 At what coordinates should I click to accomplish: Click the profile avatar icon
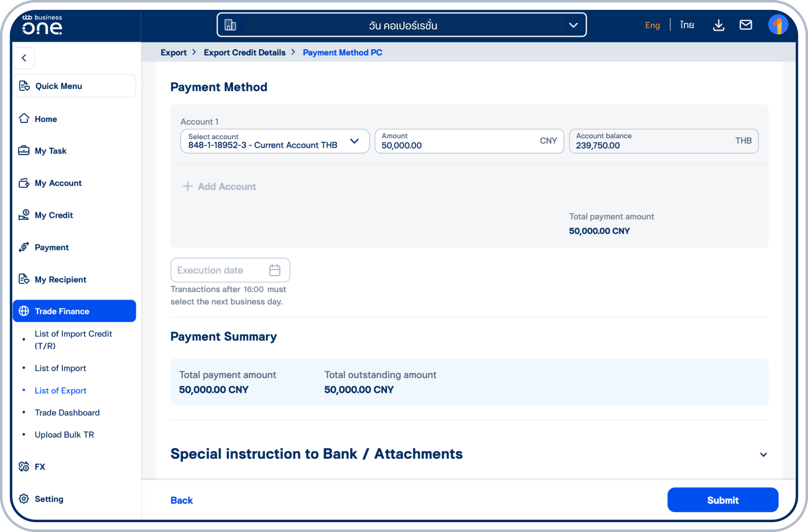pyautogui.click(x=779, y=25)
